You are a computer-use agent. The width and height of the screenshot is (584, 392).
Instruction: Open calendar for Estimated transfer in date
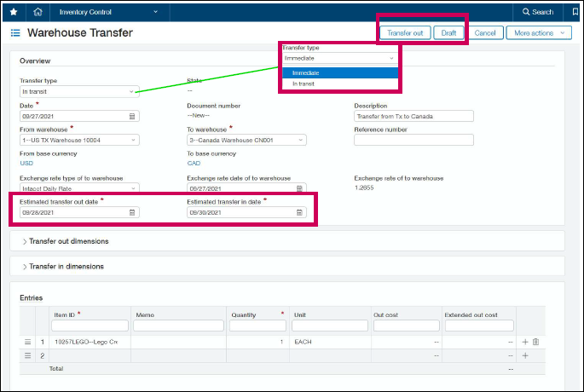point(300,212)
